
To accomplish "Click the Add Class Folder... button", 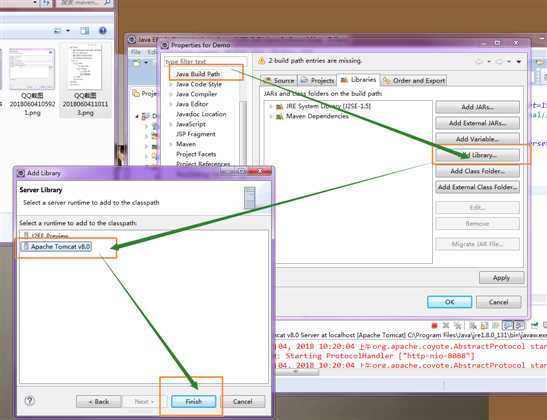I will tap(477, 171).
